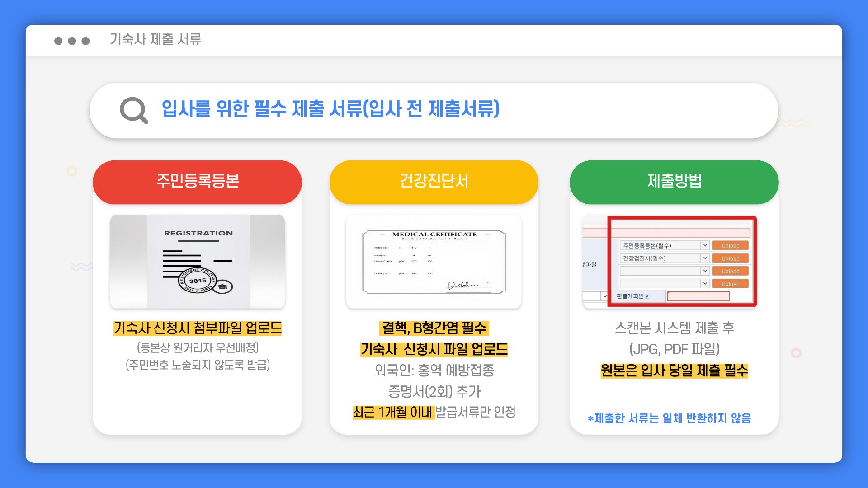Click the 환불계좌번호 input field
The image size is (868, 488).
(x=698, y=296)
